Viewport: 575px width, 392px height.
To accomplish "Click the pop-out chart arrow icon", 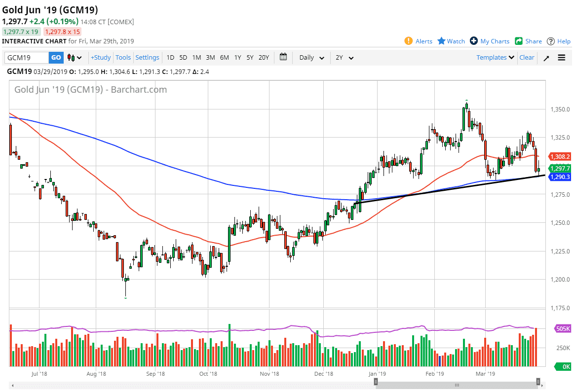I will point(546,58).
